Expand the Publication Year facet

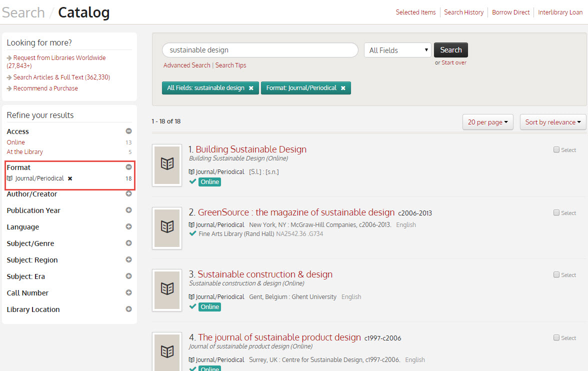pyautogui.click(x=128, y=210)
